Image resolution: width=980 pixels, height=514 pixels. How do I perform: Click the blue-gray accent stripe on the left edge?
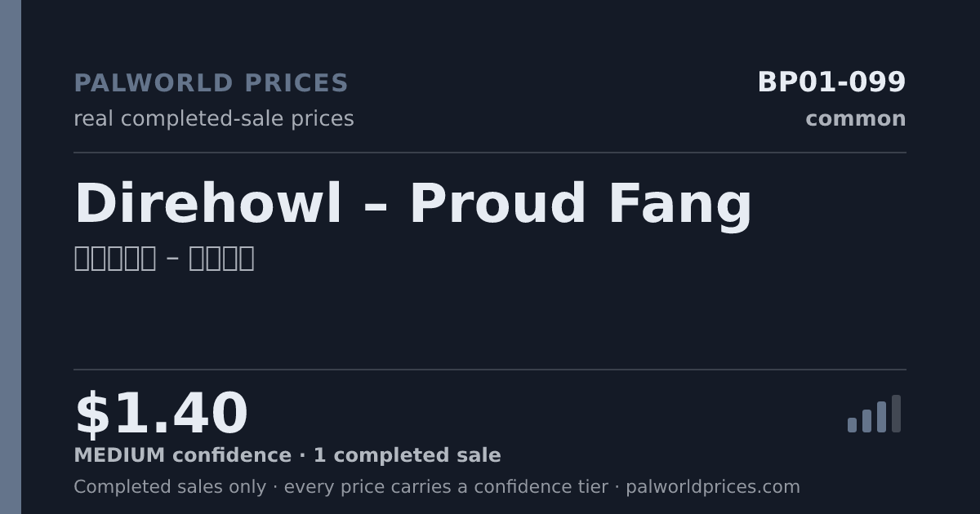(11, 257)
